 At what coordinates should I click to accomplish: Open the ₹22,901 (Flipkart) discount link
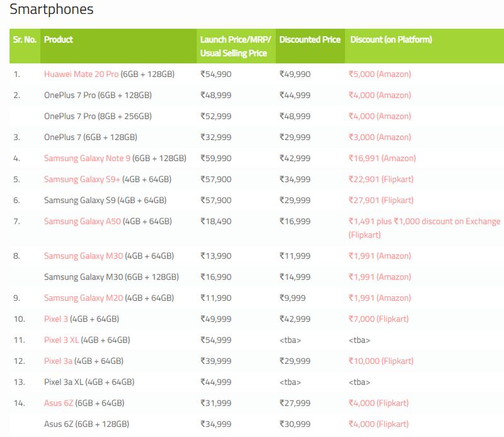pyautogui.click(x=381, y=180)
